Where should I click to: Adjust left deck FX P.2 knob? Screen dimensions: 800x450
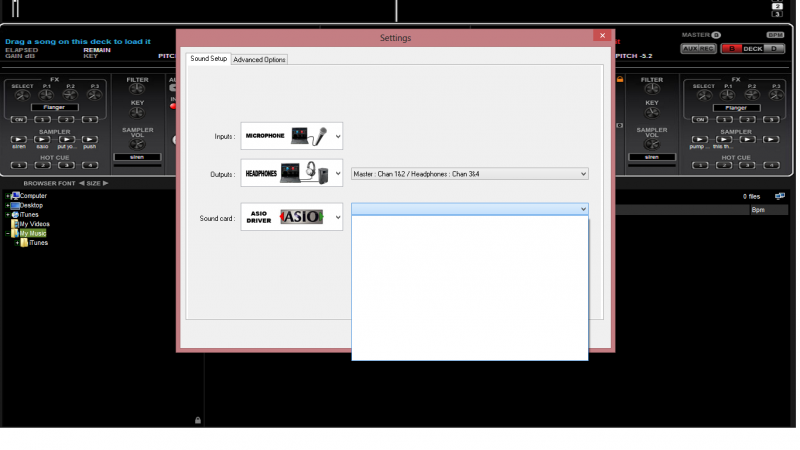point(70,95)
